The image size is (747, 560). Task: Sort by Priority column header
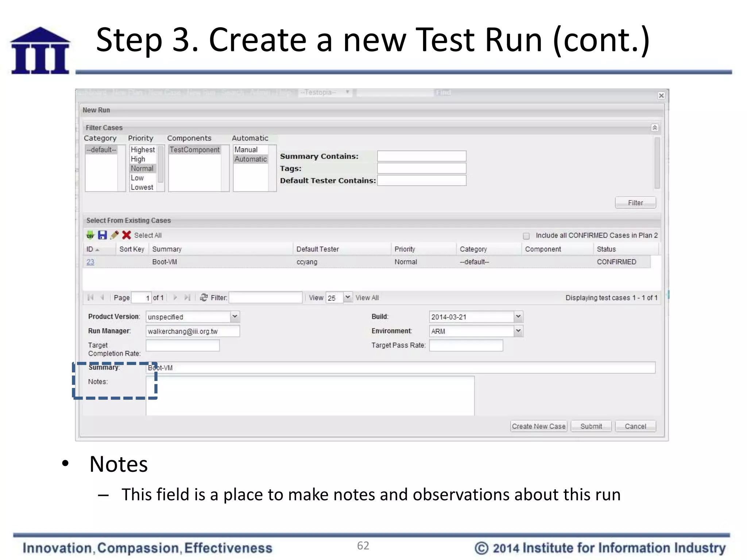click(423, 249)
